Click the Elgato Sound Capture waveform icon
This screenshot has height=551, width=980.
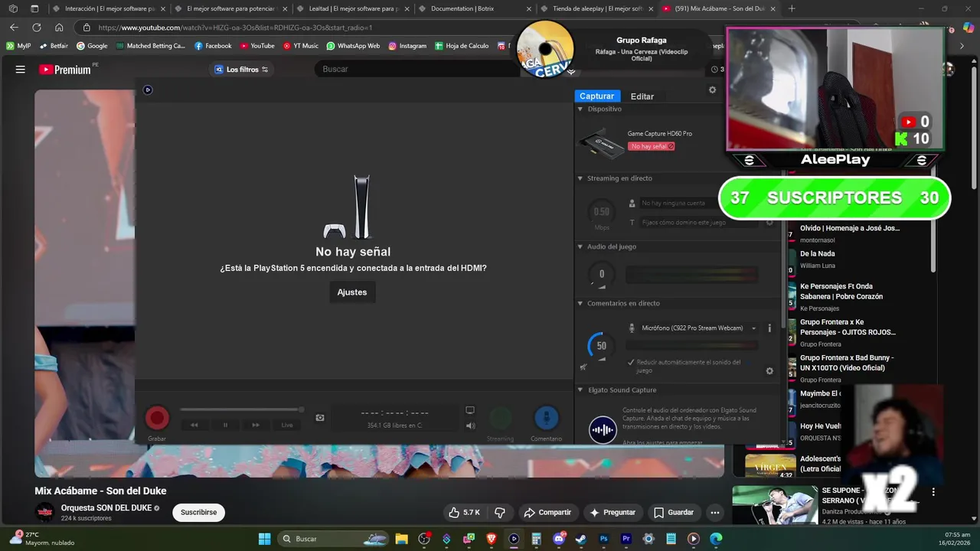tap(603, 429)
